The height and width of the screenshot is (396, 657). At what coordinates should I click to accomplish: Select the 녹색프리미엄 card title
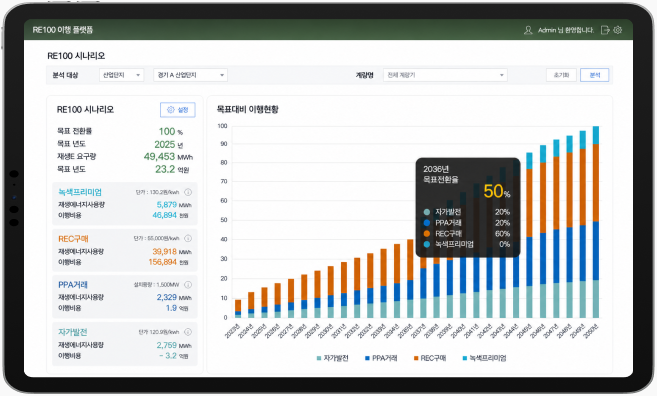(x=80, y=192)
